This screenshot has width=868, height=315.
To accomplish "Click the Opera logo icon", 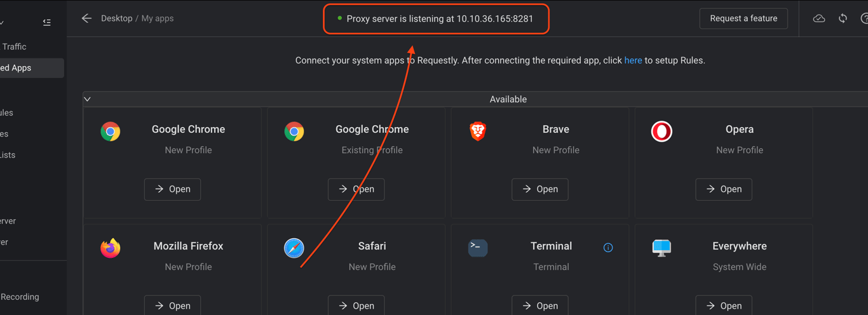I will [661, 131].
